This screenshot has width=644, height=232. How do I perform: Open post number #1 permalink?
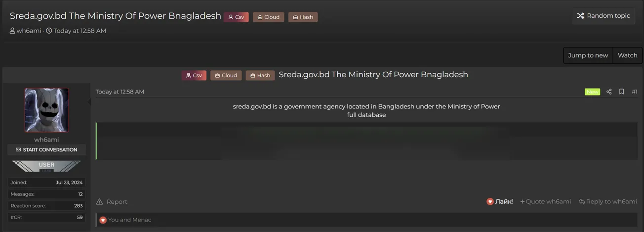635,92
